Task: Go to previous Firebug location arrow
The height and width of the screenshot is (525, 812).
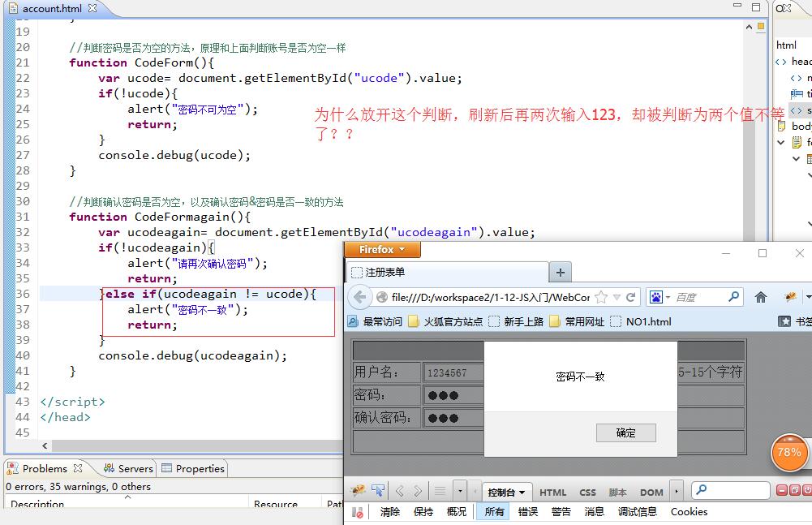Action: click(399, 491)
